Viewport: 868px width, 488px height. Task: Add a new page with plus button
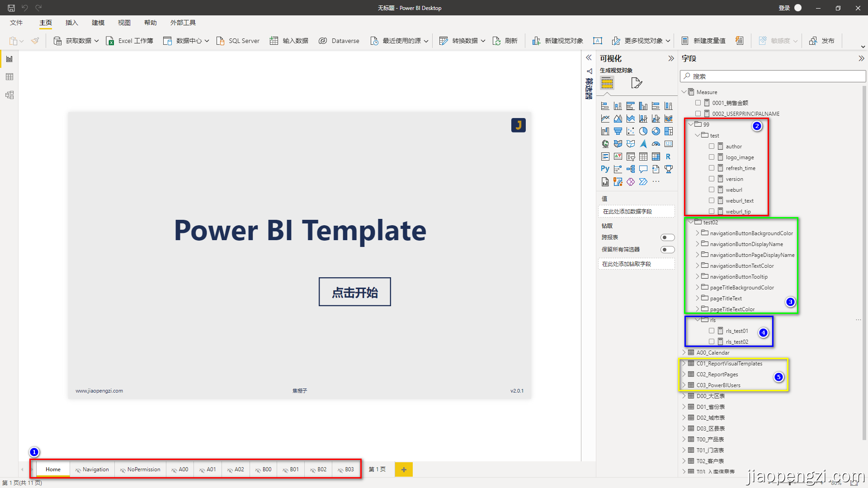tap(404, 469)
